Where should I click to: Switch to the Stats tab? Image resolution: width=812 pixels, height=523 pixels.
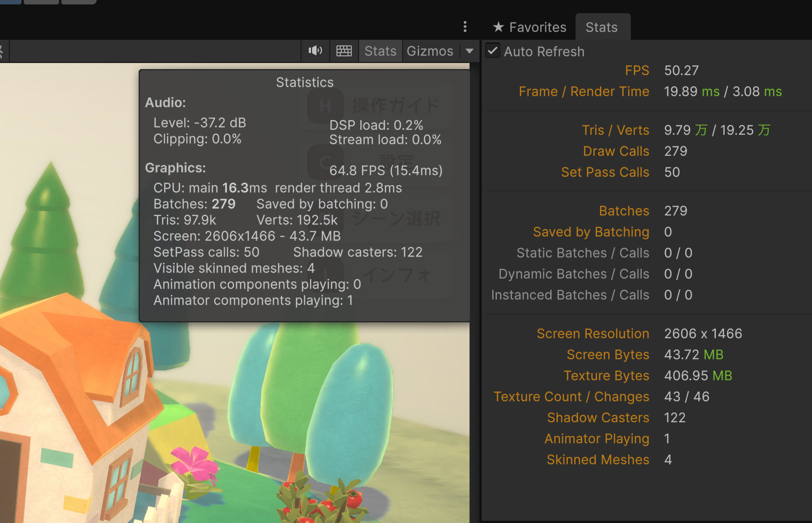(x=602, y=27)
